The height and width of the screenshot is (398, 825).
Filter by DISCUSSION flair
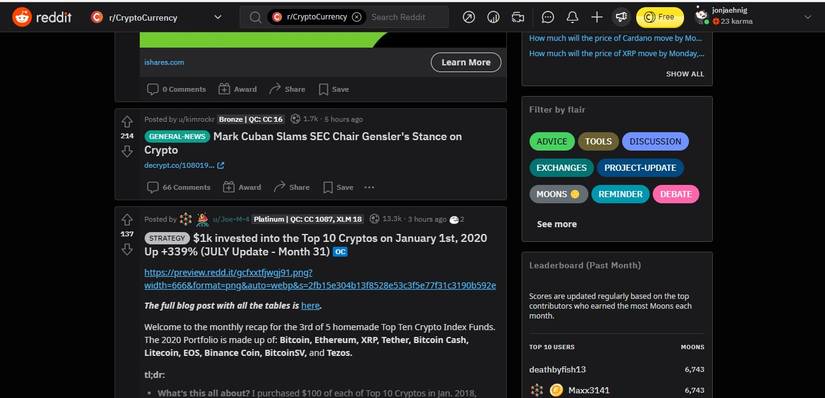point(655,141)
